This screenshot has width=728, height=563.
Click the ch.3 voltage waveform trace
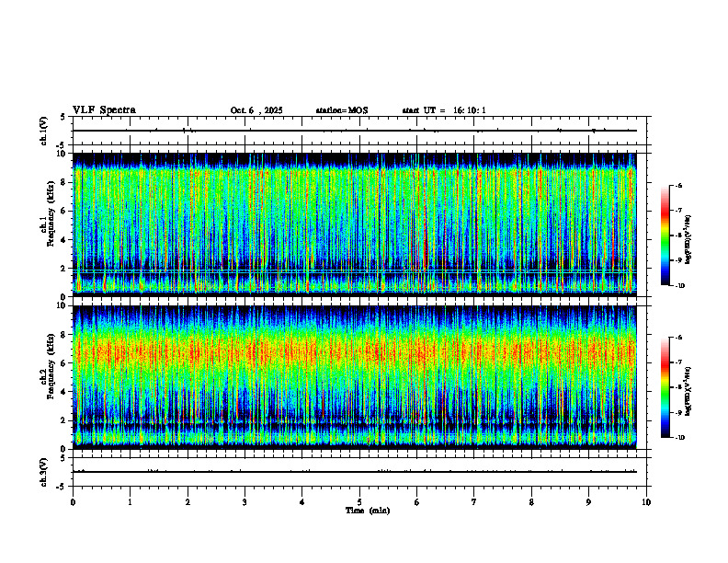point(354,472)
